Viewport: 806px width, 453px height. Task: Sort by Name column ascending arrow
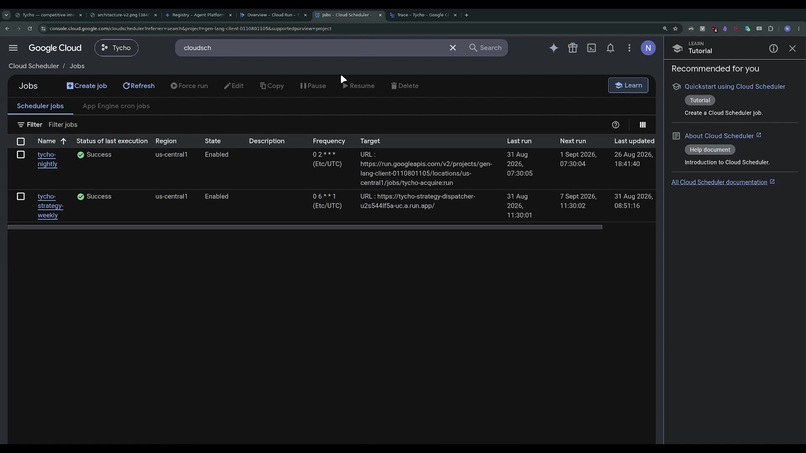pos(63,141)
